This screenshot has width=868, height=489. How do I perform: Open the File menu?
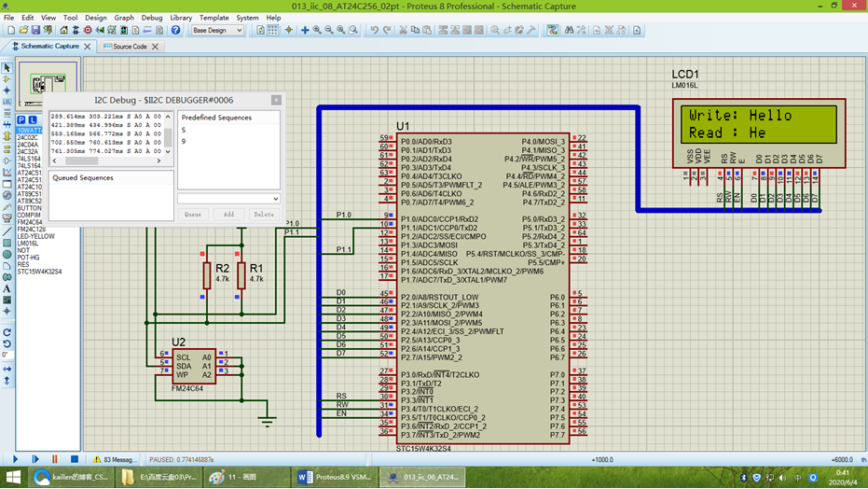[x=9, y=18]
